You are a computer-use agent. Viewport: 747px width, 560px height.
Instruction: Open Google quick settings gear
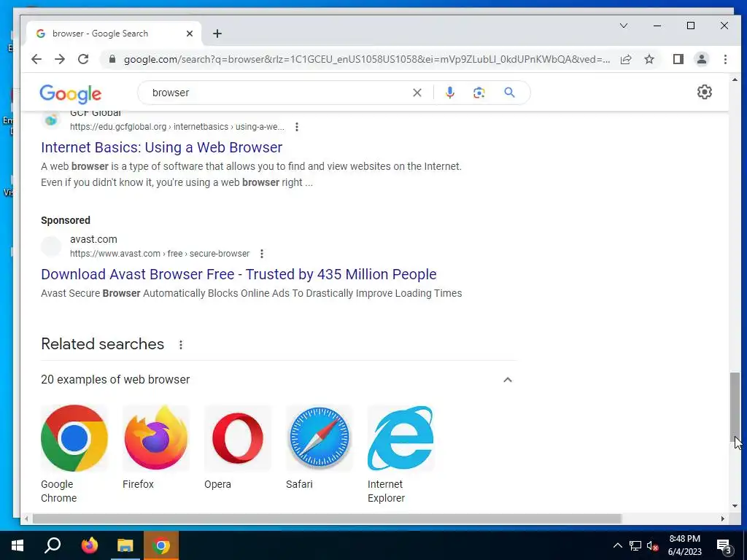tap(704, 92)
